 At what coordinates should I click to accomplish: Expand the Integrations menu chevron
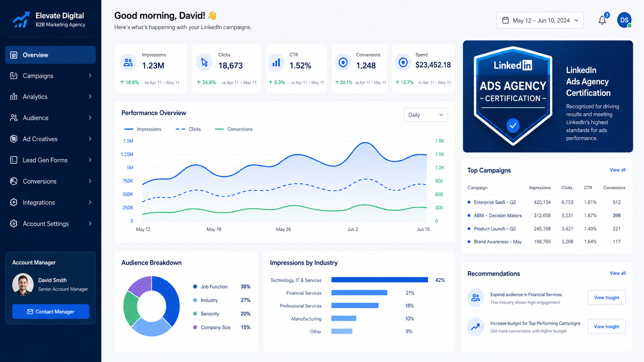tap(90, 202)
